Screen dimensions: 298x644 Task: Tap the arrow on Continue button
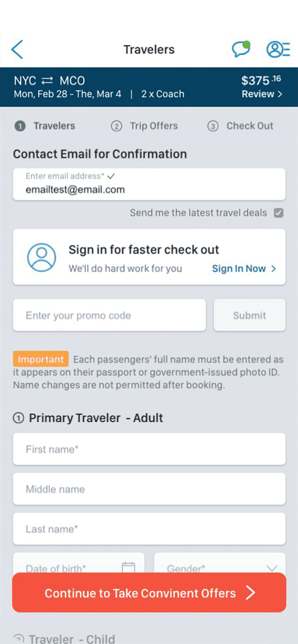click(250, 593)
